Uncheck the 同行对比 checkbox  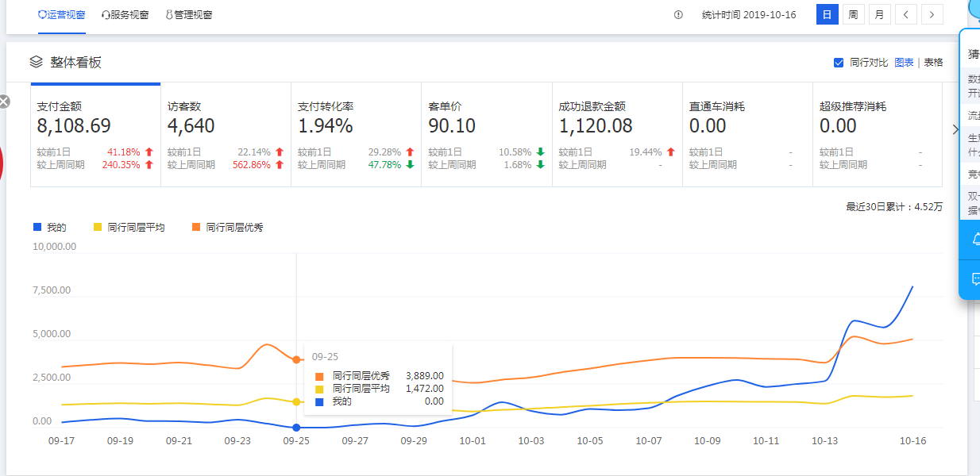point(839,63)
